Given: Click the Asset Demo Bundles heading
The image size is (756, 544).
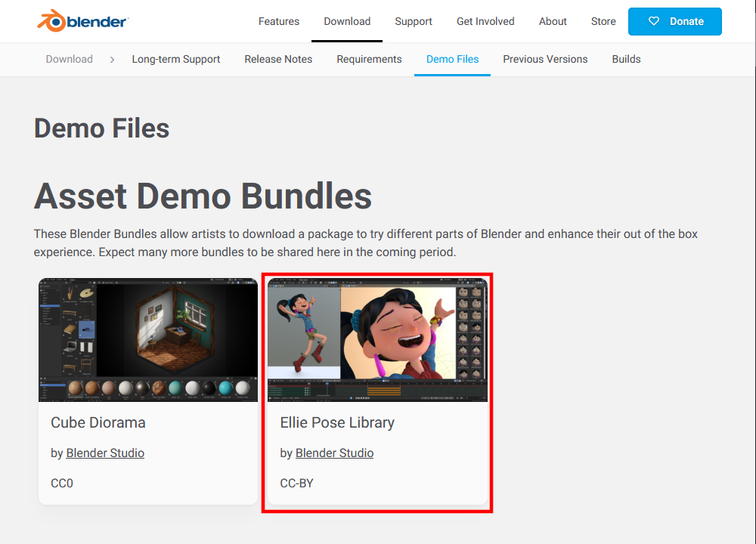Looking at the screenshot, I should [203, 196].
